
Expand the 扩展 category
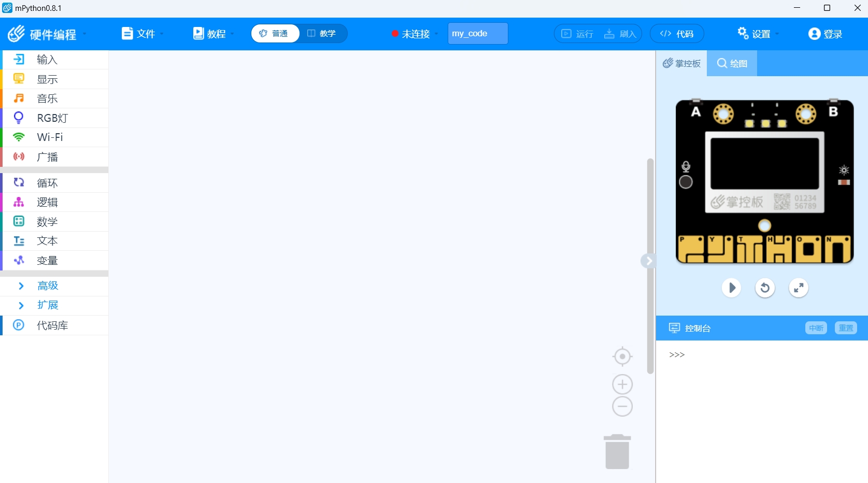click(47, 305)
